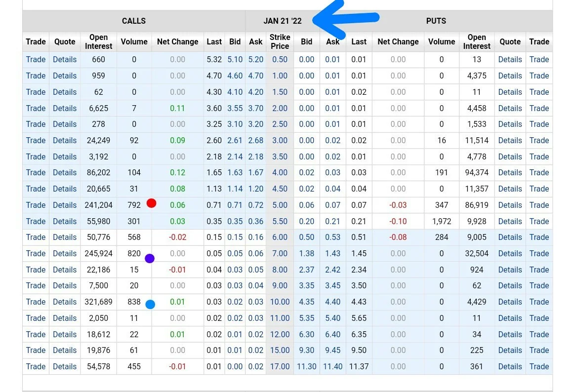The height and width of the screenshot is (392, 572).
Task: Select calls last price 5.32
Action: coord(214,59)
